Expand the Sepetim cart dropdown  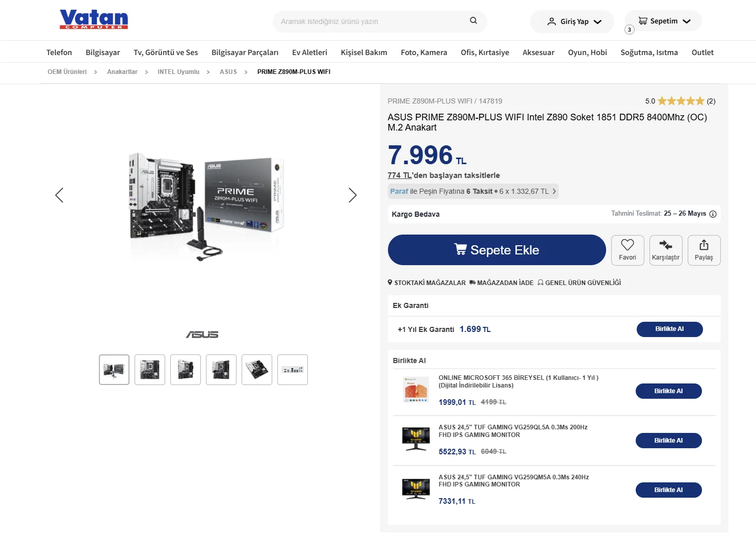[x=663, y=21]
